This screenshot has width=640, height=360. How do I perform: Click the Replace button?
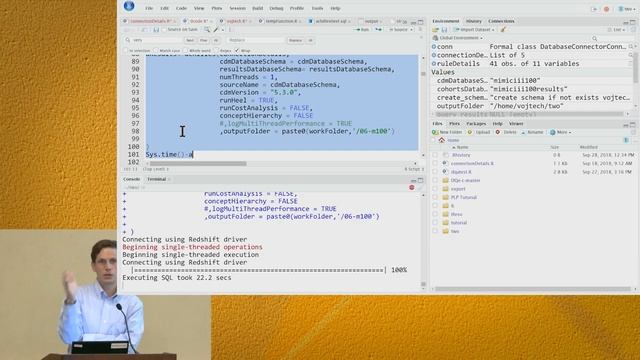(295, 40)
